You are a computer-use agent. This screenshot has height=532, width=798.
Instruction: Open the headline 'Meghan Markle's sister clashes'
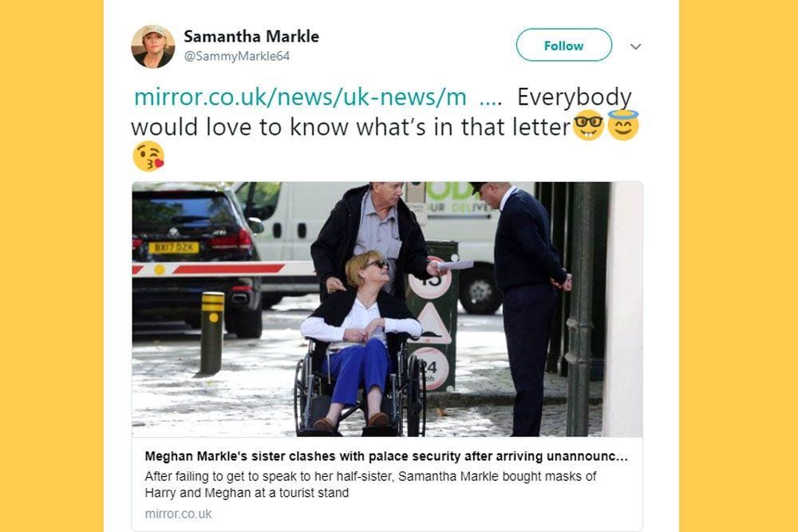pos(386,456)
